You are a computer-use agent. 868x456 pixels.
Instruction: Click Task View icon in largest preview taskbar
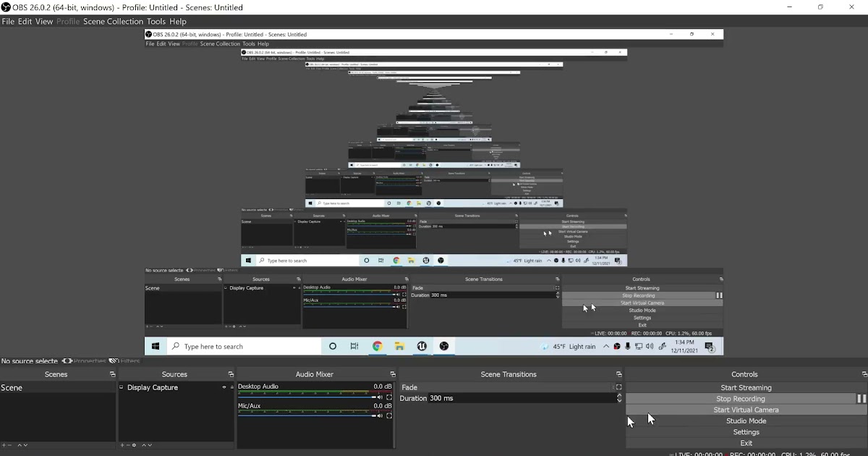click(354, 347)
